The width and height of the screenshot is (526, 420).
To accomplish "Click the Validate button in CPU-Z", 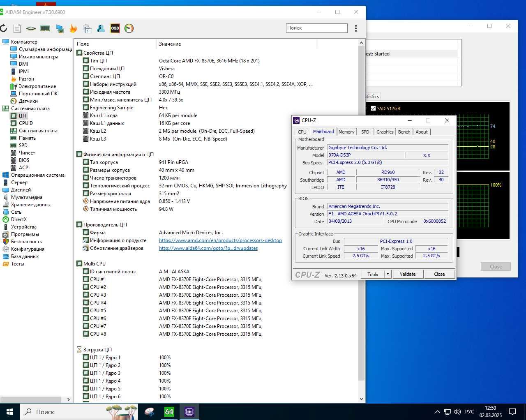I will [408, 274].
